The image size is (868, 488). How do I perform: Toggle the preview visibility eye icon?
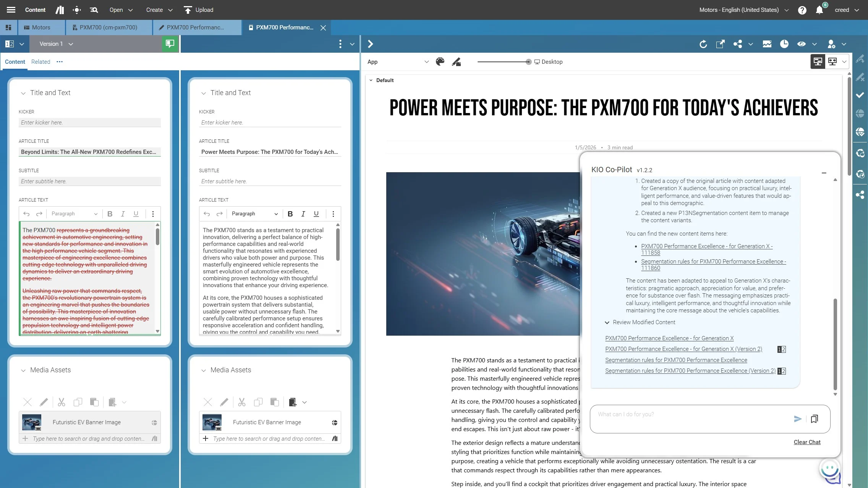[802, 44]
